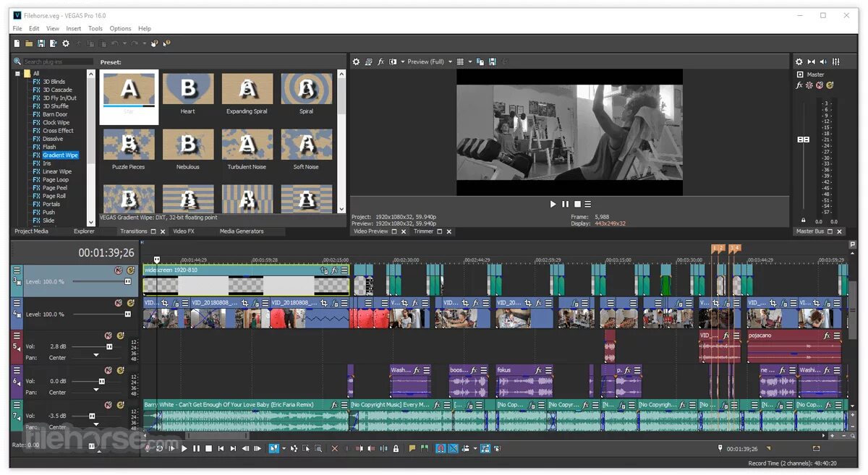Open the grid overlay dropdown arrow
Screen dimensions: 868x475
469,62
